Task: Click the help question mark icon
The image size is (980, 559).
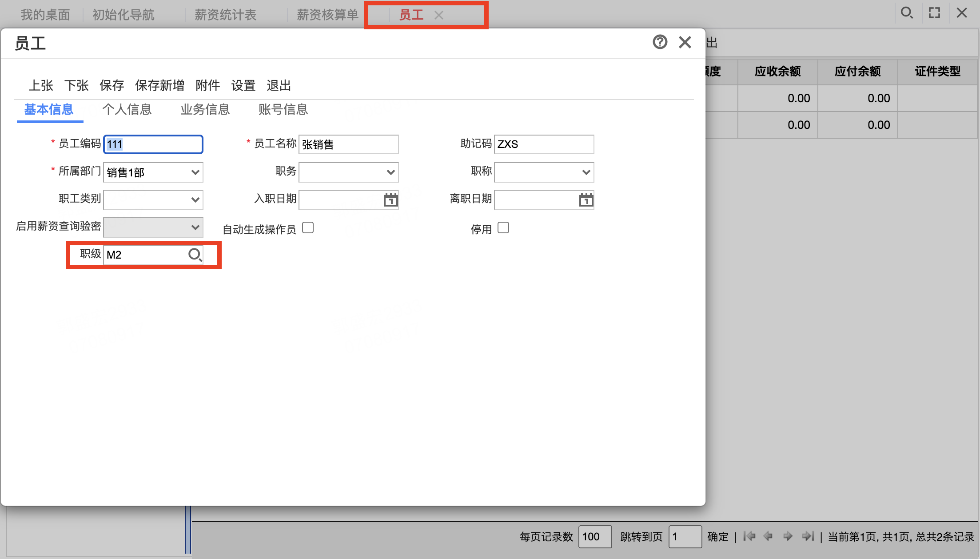Action: (660, 42)
